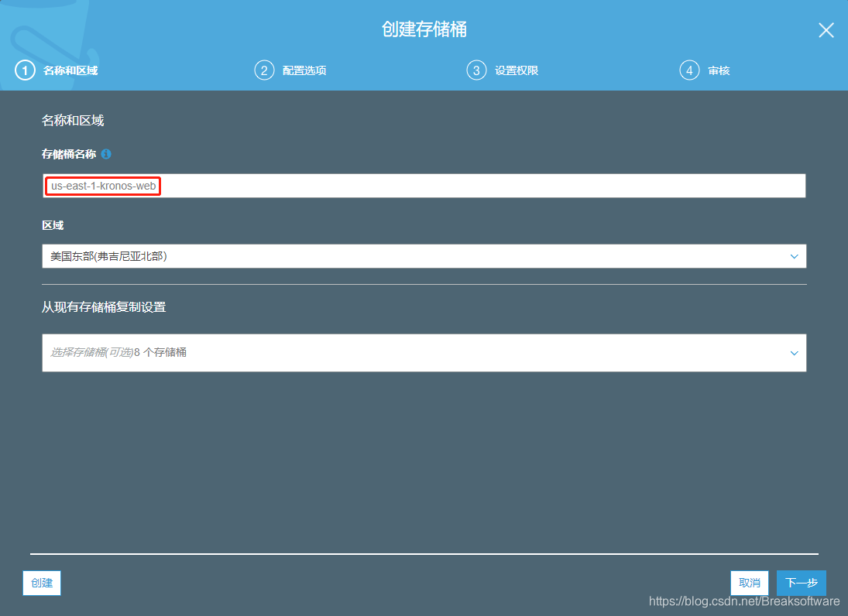Select step 2 circle icon

[x=264, y=70]
